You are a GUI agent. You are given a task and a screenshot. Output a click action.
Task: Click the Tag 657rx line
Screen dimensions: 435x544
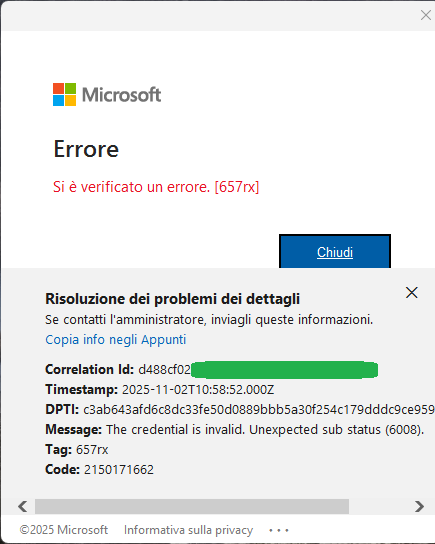pos(77,450)
